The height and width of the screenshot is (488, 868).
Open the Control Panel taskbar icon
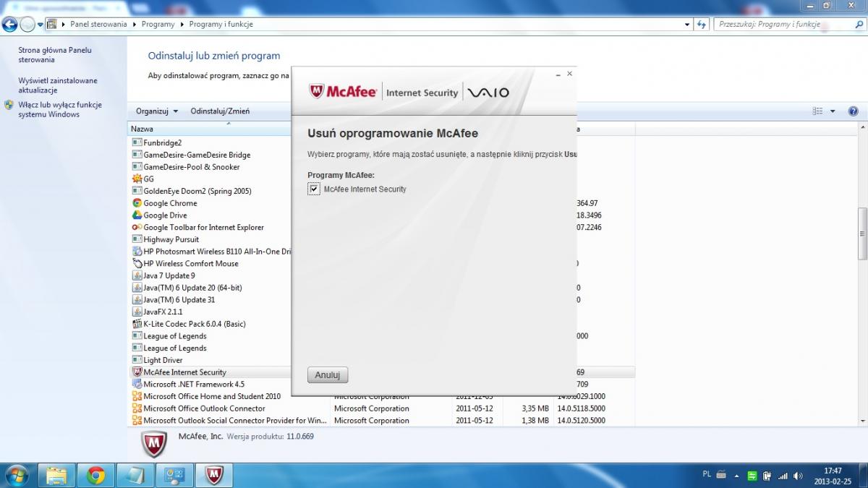pyautogui.click(x=174, y=475)
